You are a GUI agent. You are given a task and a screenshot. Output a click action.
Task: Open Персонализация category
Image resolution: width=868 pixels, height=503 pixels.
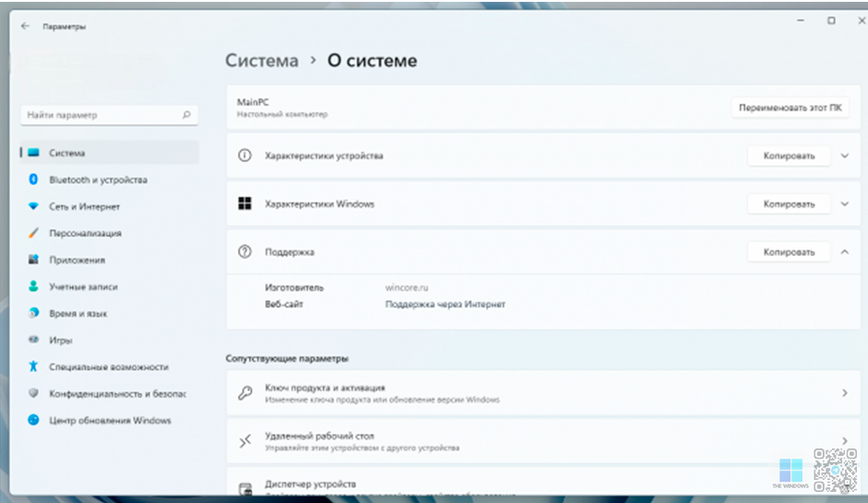coord(110,233)
